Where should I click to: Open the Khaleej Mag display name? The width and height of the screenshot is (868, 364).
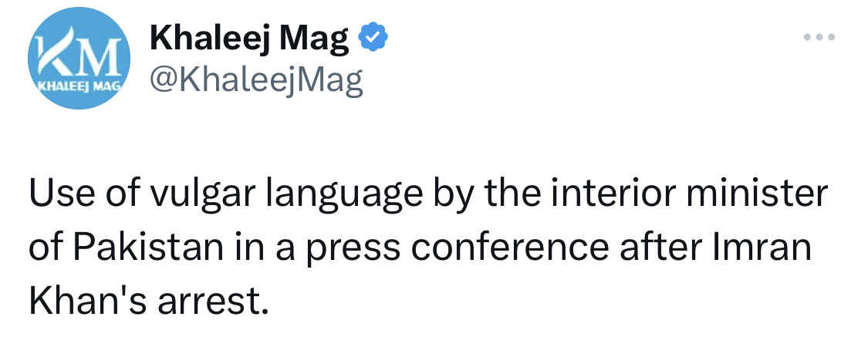249,38
